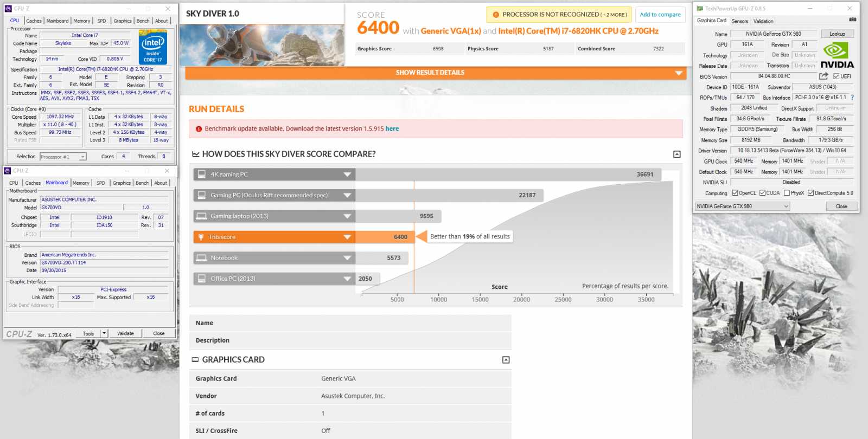Expand the Office PC (2013) comparison arrow
This screenshot has width=868, height=439.
click(x=347, y=279)
